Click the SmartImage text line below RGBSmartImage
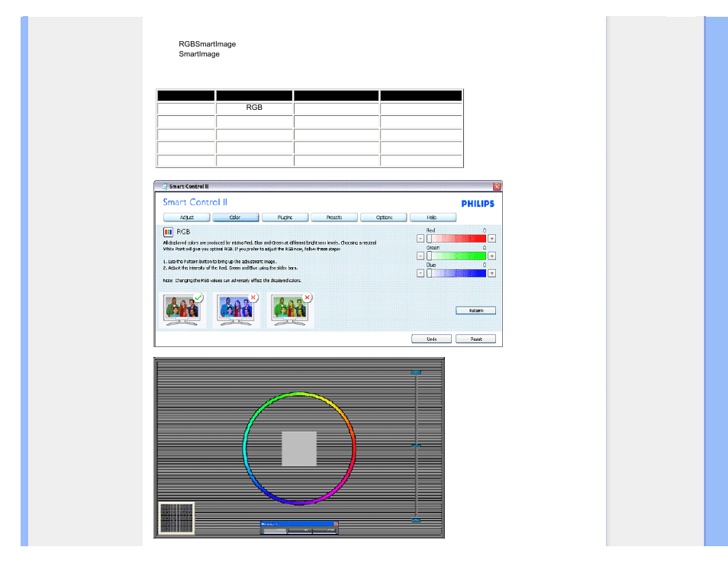The width and height of the screenshot is (728, 563). point(199,54)
